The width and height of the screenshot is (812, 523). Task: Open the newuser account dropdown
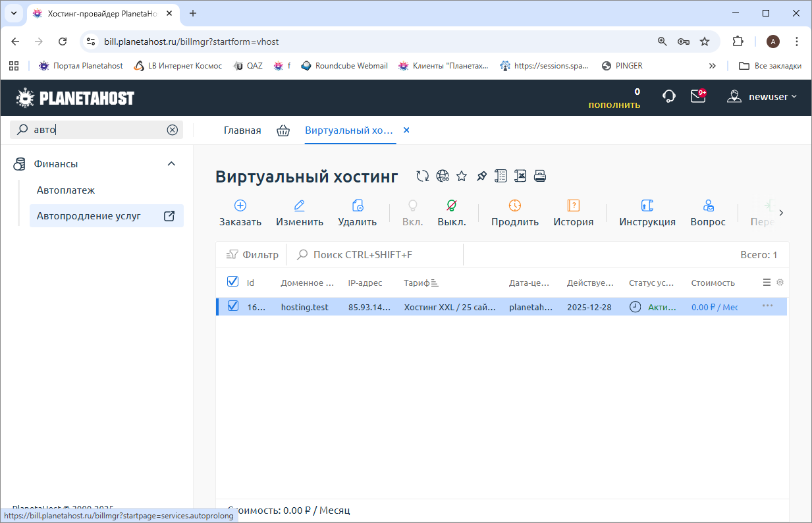pos(762,97)
